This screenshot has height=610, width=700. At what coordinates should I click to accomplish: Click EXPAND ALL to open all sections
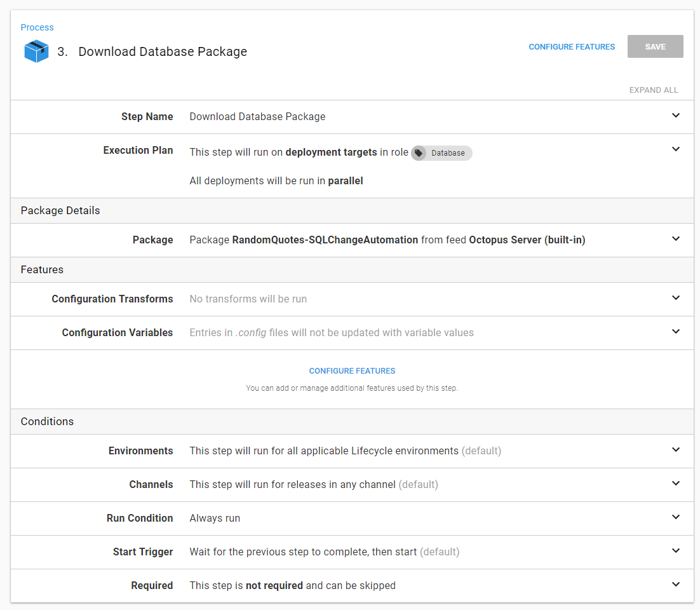(x=654, y=90)
